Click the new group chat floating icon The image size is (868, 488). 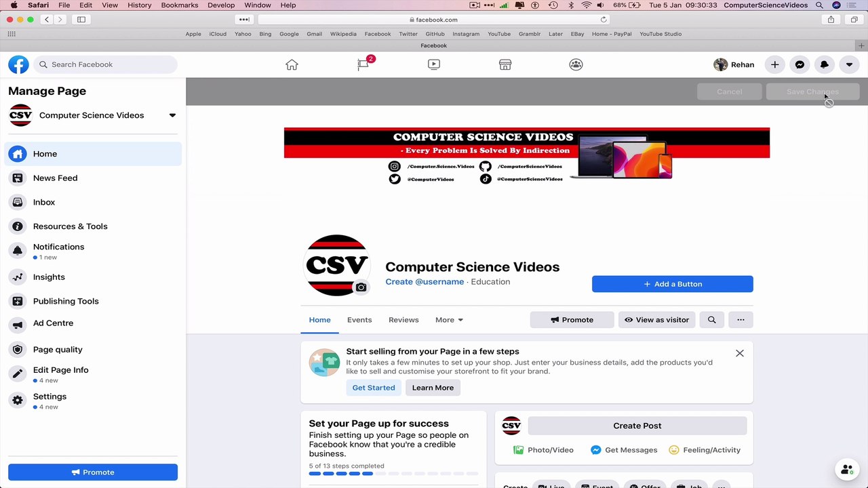pyautogui.click(x=846, y=469)
